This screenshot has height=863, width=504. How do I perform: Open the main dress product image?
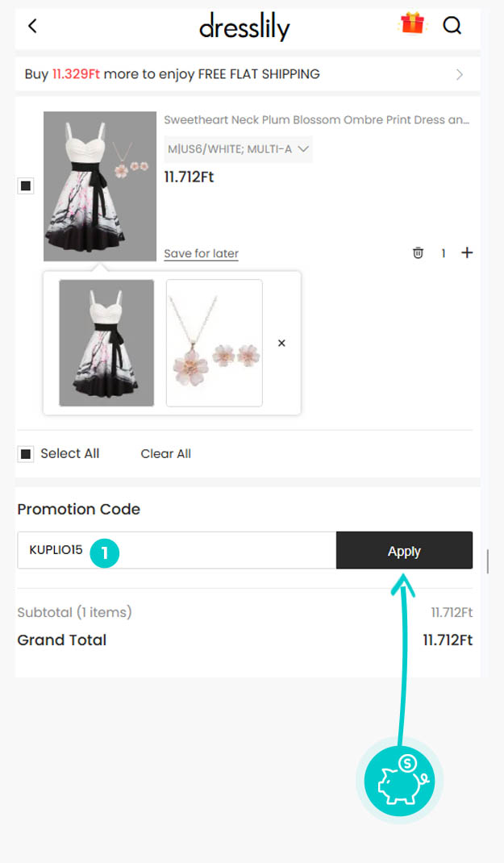tap(100, 186)
